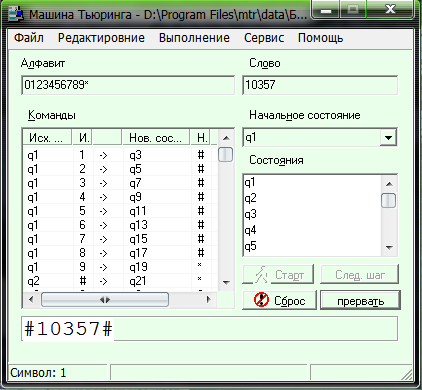Click the disabled Старт button
422x390 pixels.
click(278, 275)
